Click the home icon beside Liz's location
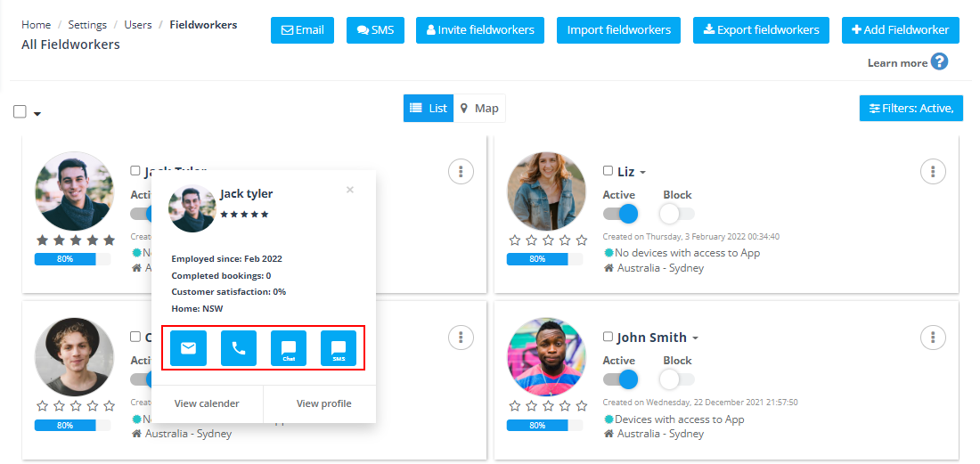Viewport: 980px width, 464px height. 608,268
